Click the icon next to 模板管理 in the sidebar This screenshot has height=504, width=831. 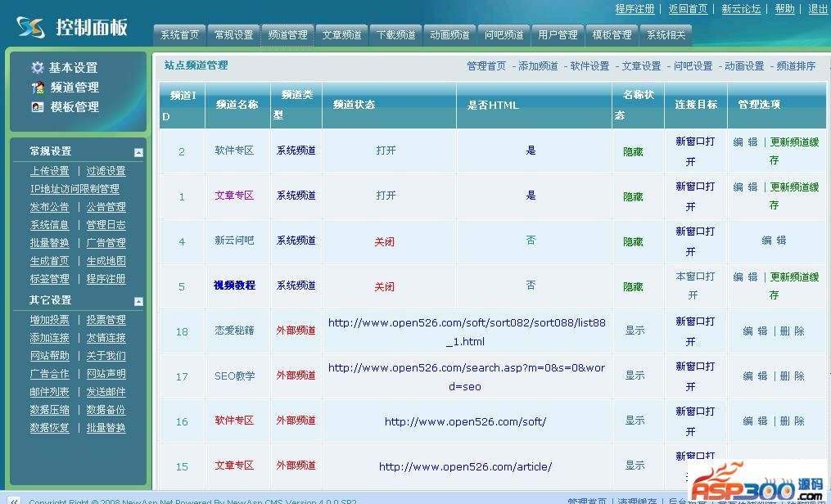[x=37, y=107]
